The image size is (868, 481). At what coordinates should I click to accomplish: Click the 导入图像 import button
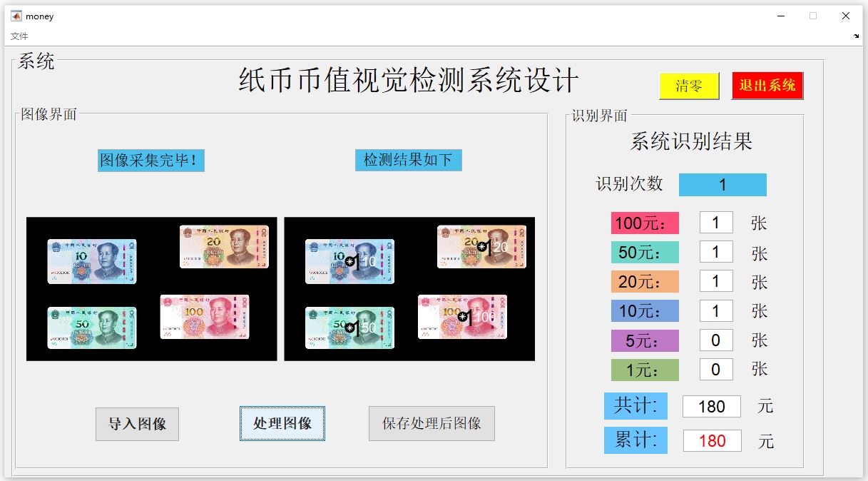click(x=137, y=424)
